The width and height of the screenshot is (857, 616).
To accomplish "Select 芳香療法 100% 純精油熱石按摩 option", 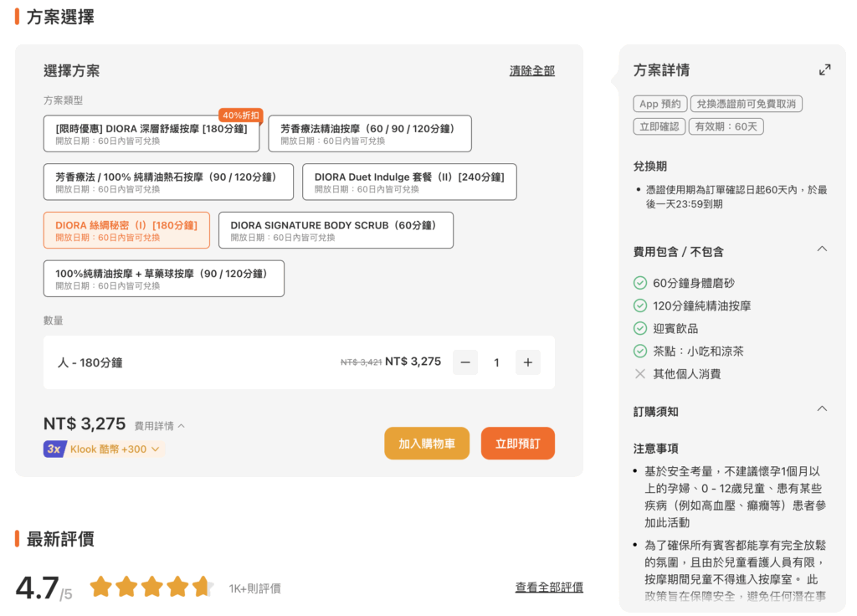I will pos(168,182).
